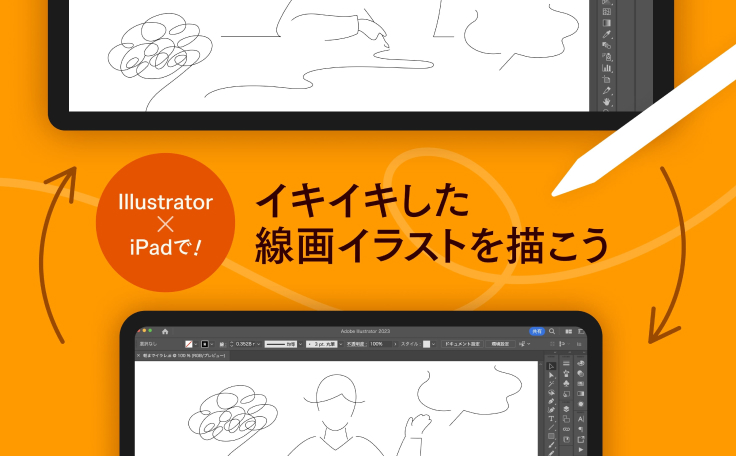Select Artboard tool in upper tablet toolbar

click(x=606, y=79)
